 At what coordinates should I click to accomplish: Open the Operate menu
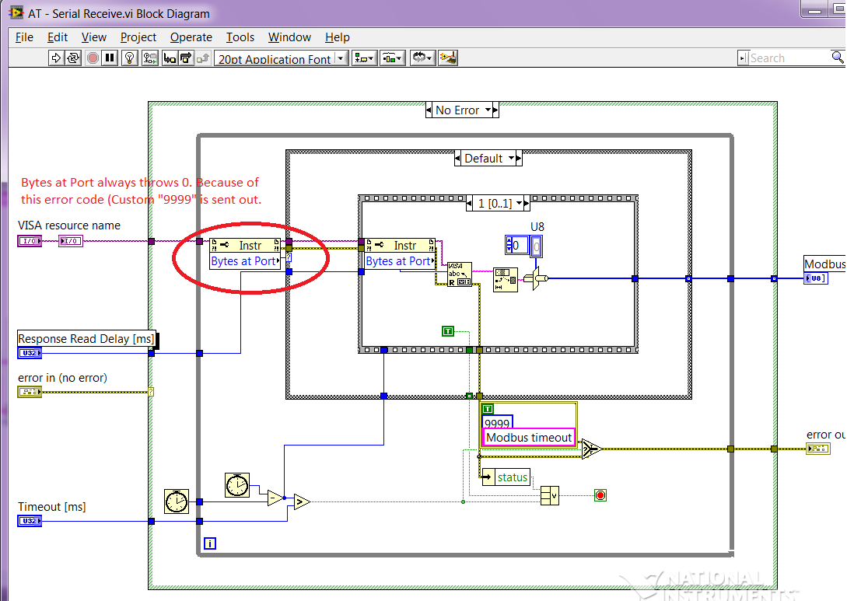tap(191, 37)
